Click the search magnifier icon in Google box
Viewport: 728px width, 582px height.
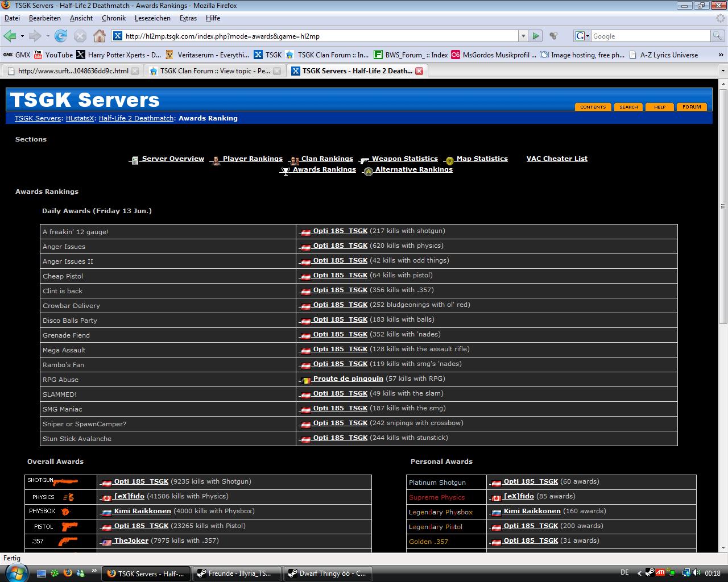[718, 36]
